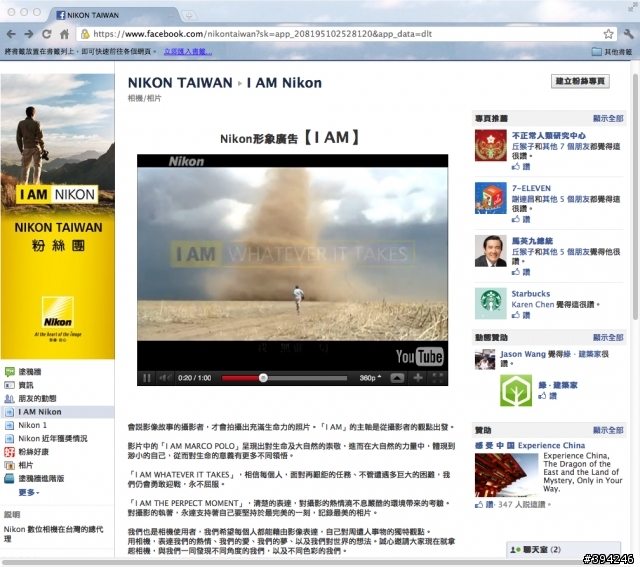Click the 馬英九總統 portrait thumbnail
640x567 pixels.
[491, 251]
